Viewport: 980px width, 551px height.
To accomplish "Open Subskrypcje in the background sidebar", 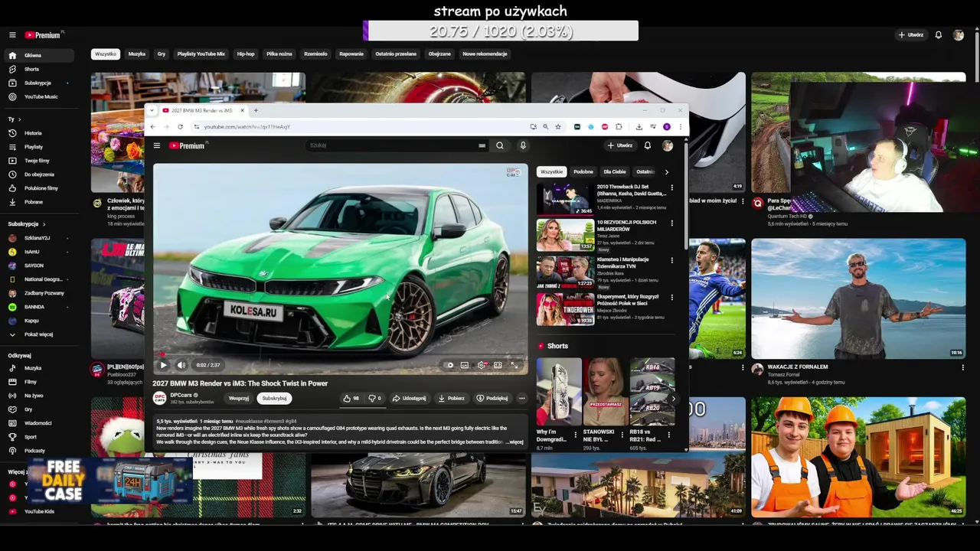I will pos(39,83).
